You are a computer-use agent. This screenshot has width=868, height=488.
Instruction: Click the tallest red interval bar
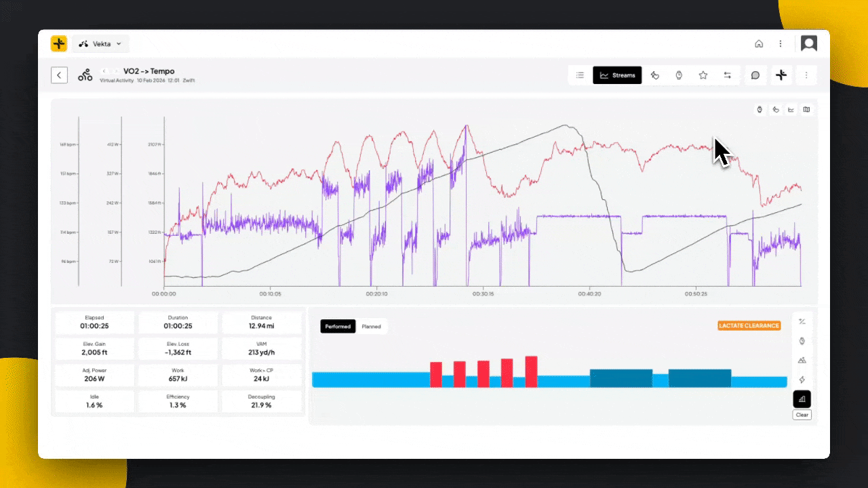[531, 371]
